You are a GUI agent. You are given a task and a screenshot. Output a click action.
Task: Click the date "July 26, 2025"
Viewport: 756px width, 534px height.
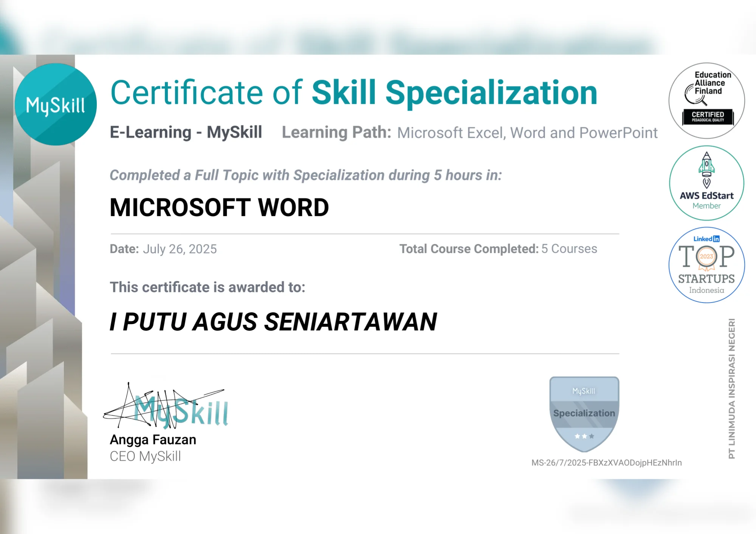(x=180, y=249)
